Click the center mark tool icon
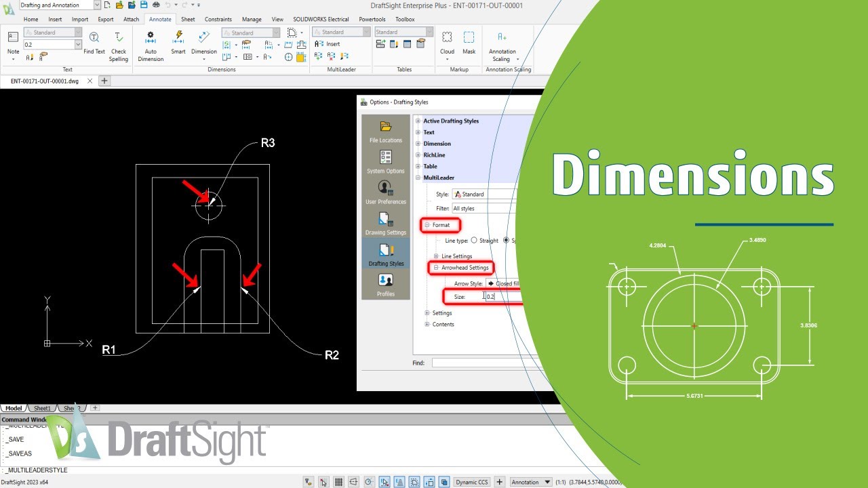868x488 pixels. point(289,57)
